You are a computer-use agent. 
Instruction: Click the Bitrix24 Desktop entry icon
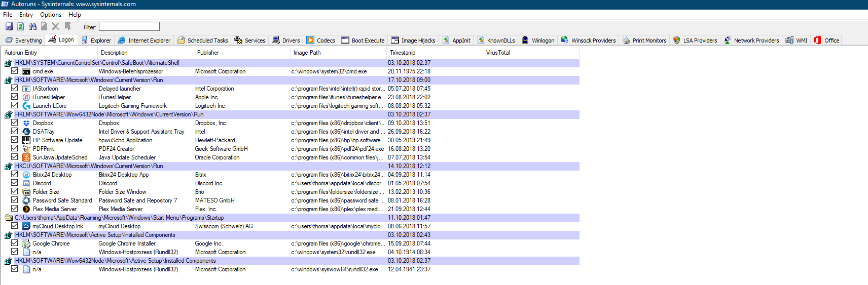click(26, 175)
